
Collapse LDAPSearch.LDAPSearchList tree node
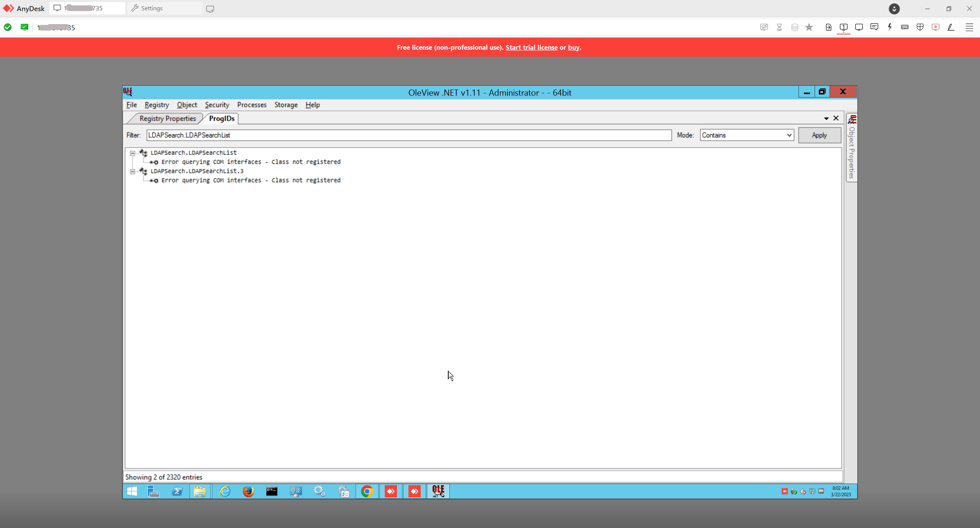(132, 153)
